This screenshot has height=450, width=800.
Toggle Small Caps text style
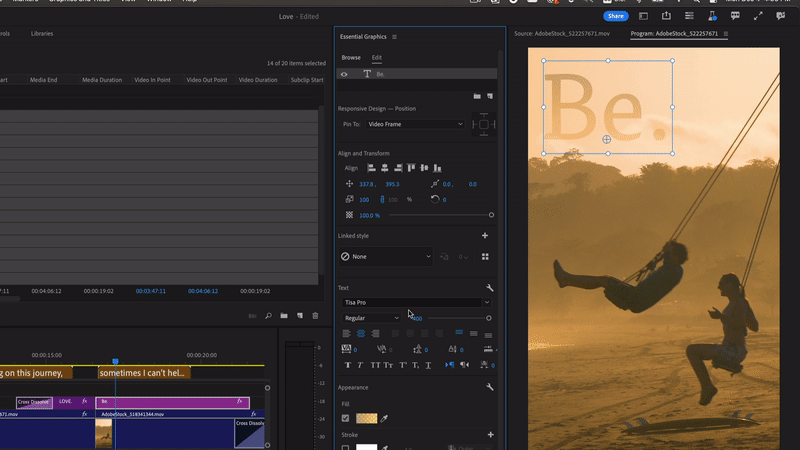tap(388, 365)
